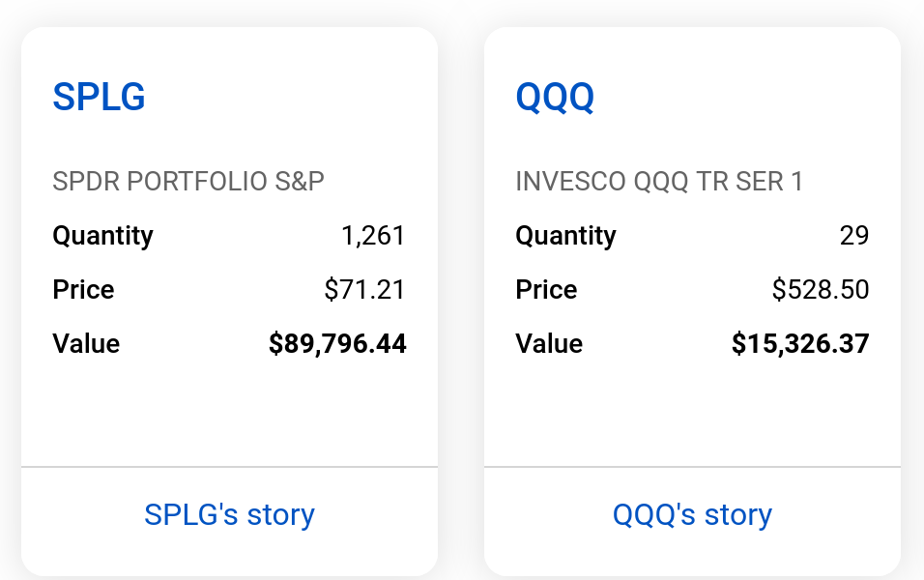Click the INVESCO QQQ TR SER 1 name

pos(659,182)
